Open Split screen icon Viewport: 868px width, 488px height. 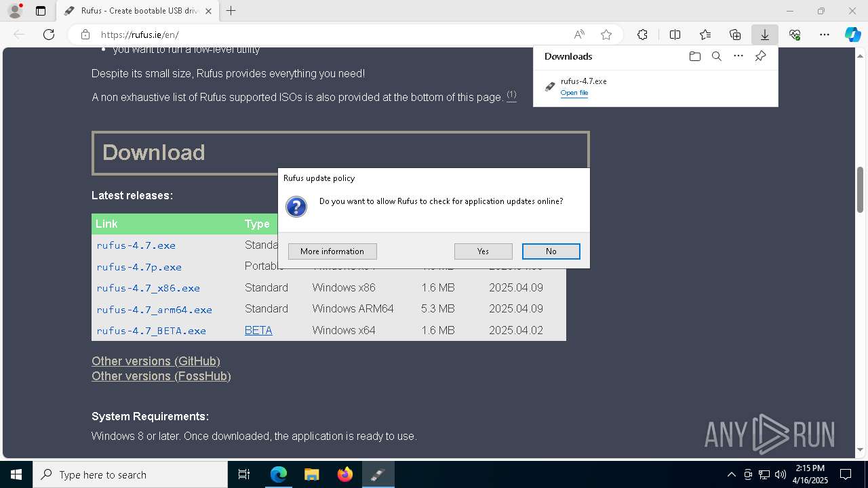click(x=675, y=35)
